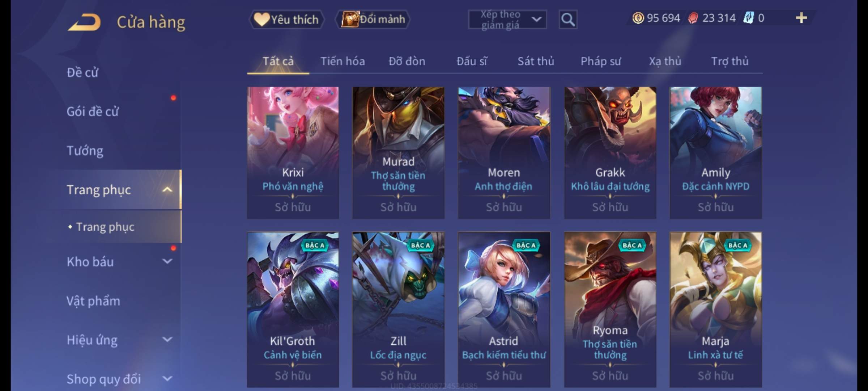Switch to the Pháp sư tab

point(601,61)
